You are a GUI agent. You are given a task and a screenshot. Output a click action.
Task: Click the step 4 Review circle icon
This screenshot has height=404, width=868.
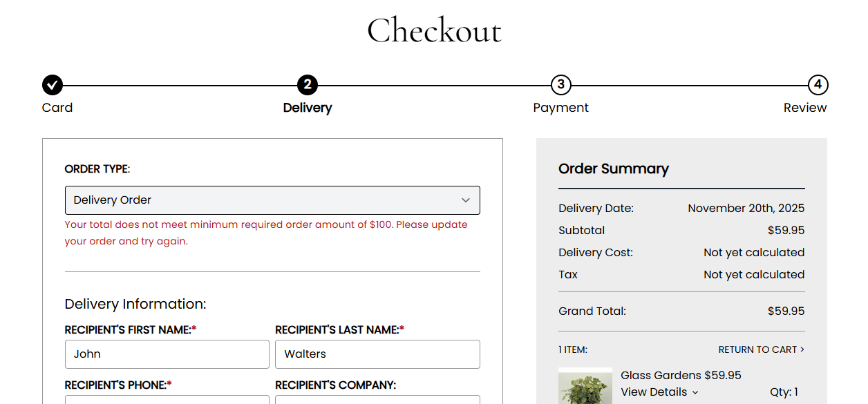pyautogui.click(x=818, y=86)
